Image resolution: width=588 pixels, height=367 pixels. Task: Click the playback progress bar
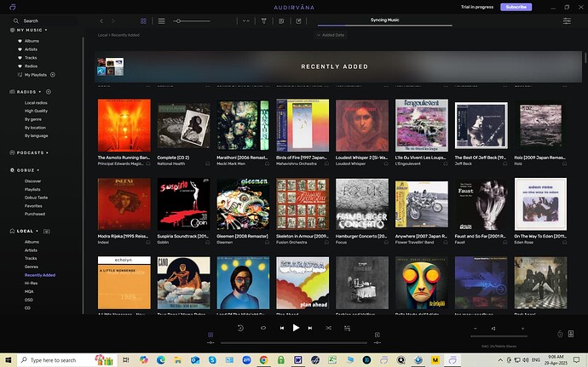click(x=294, y=342)
